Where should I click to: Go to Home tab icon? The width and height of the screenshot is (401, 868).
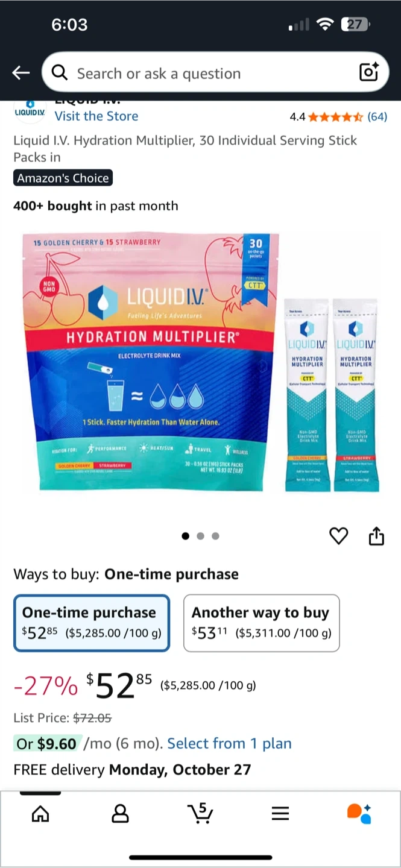[x=40, y=814]
